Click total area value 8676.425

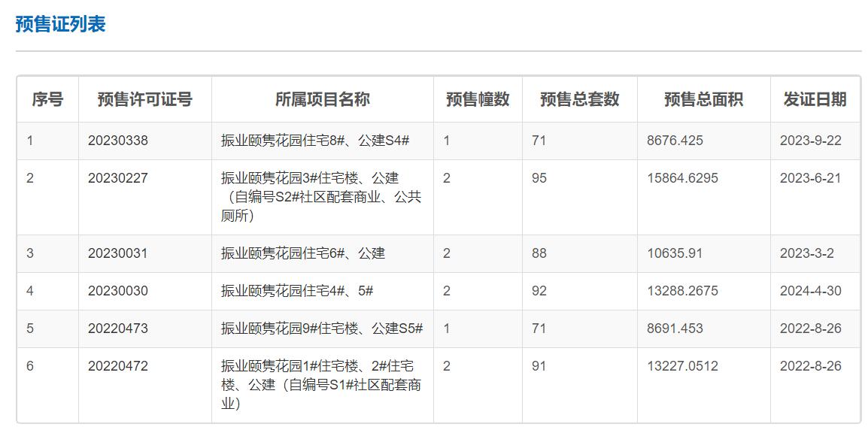675,141
